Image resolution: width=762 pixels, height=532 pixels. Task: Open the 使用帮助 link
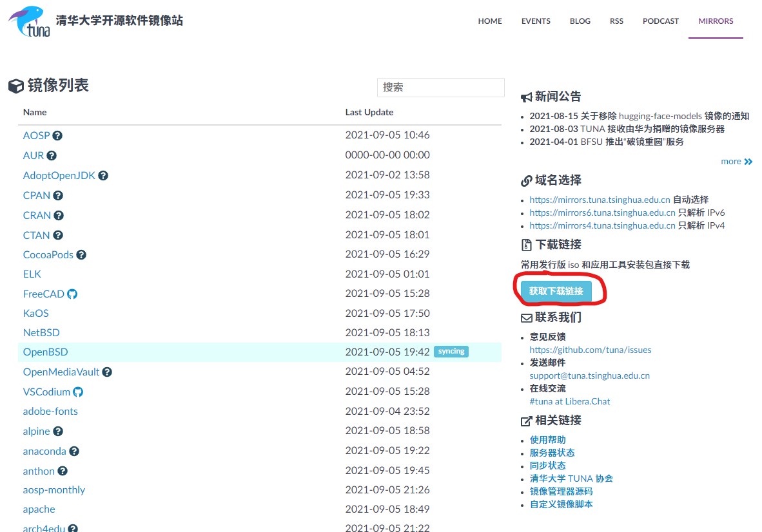[x=548, y=440]
